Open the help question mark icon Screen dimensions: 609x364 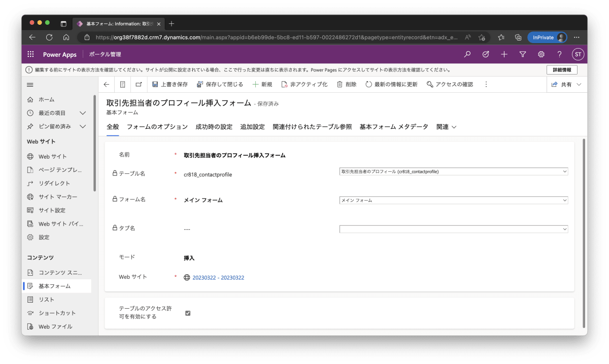pyautogui.click(x=559, y=54)
